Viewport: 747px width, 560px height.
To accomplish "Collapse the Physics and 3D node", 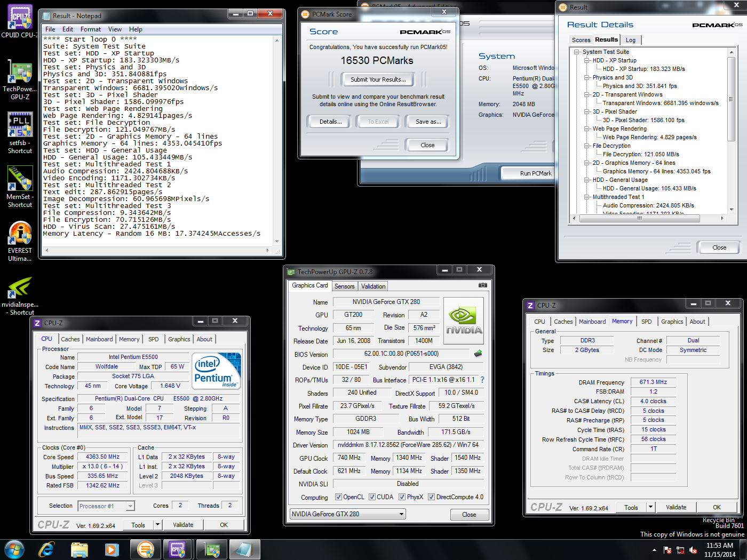I will (586, 77).
